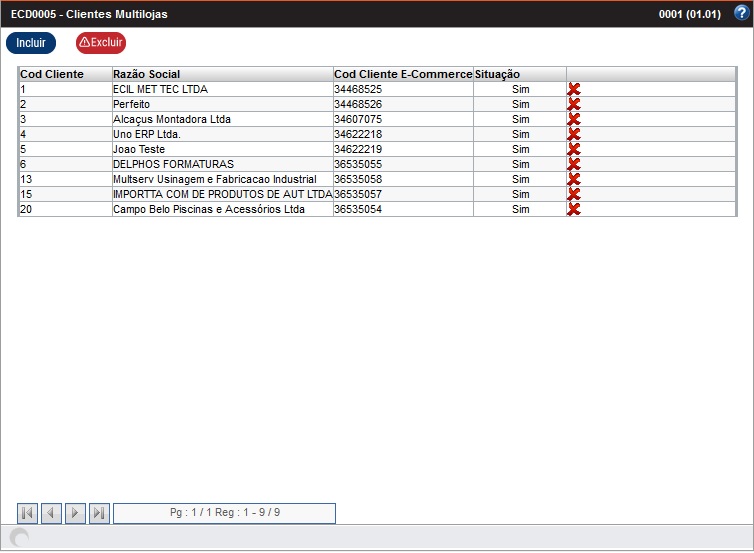Go to the previous page of records

click(52, 513)
